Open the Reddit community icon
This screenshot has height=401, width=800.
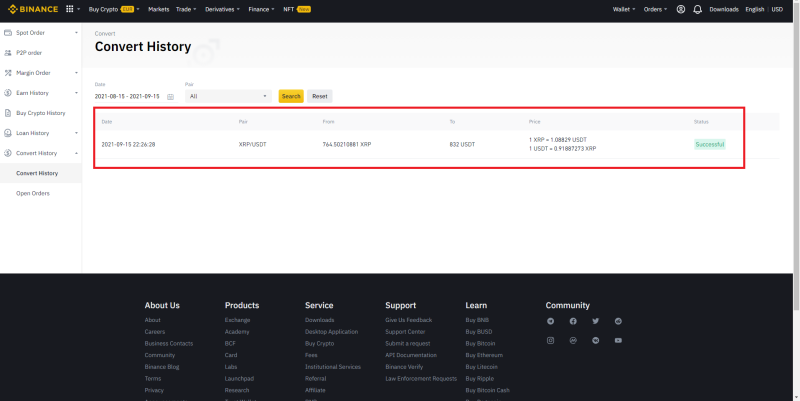pos(618,321)
